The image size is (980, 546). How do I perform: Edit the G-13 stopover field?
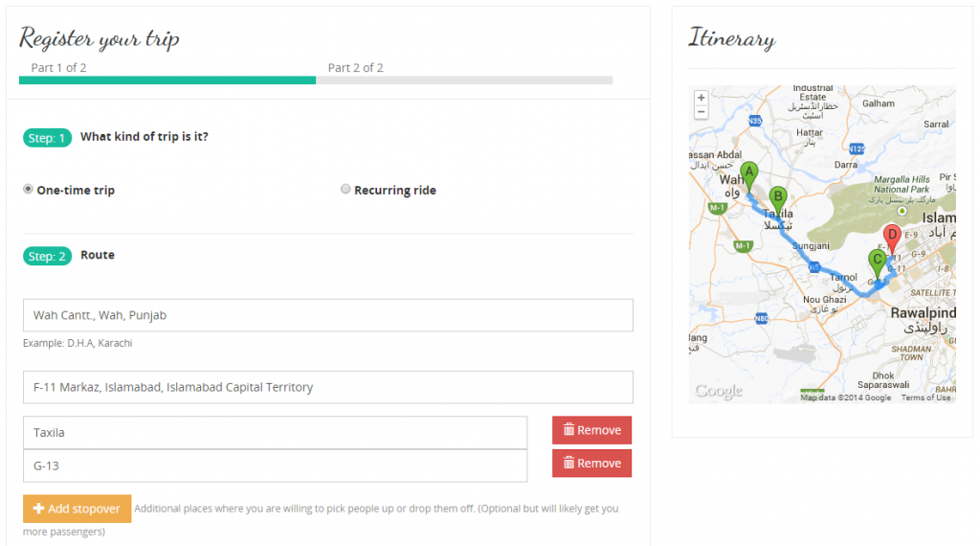pos(275,466)
